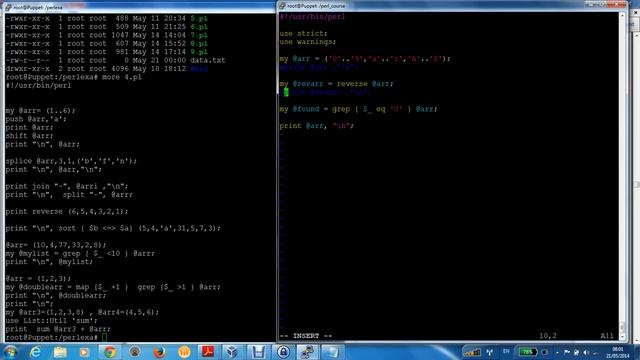Open media player taskbar icon
Viewport: 640px width, 360px height.
coord(84,352)
